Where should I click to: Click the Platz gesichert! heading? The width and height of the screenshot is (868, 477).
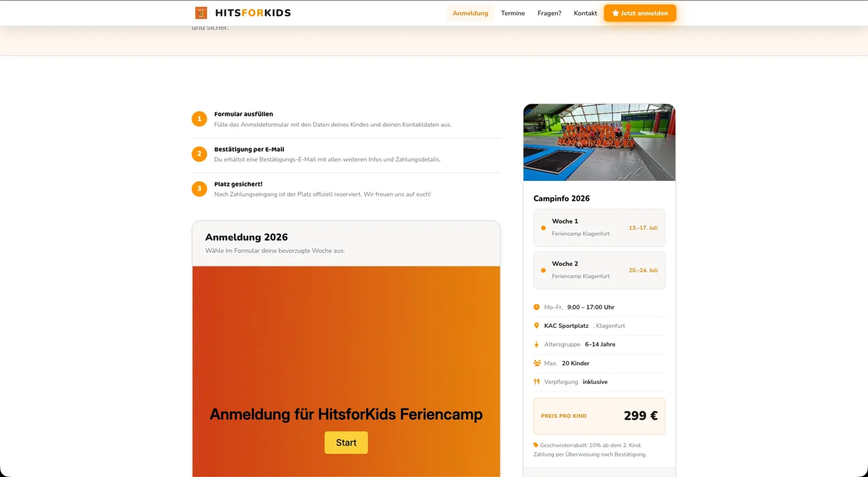[238, 184]
